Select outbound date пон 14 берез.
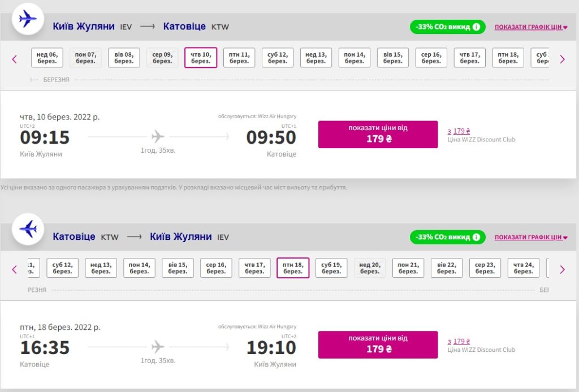Viewport: 579px width, 392px height. coord(355,58)
